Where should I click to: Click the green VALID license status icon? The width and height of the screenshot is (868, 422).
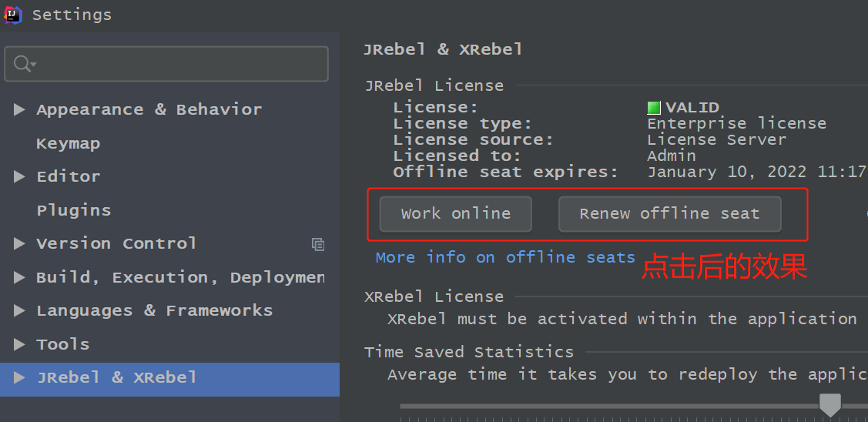click(x=654, y=108)
